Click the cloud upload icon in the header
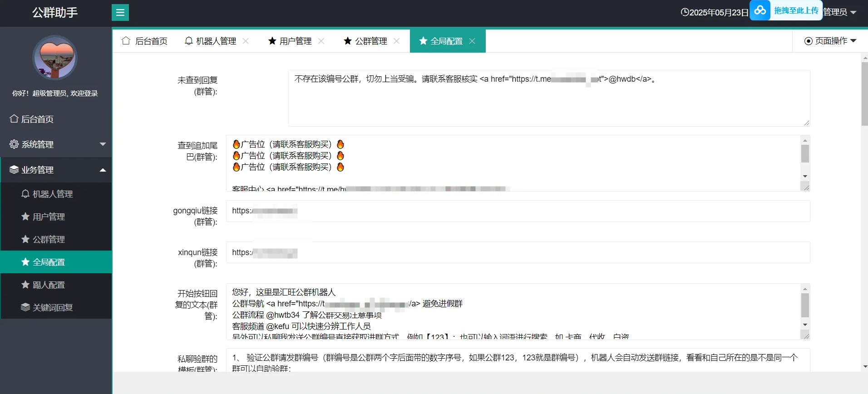The width and height of the screenshot is (868, 394). click(760, 10)
